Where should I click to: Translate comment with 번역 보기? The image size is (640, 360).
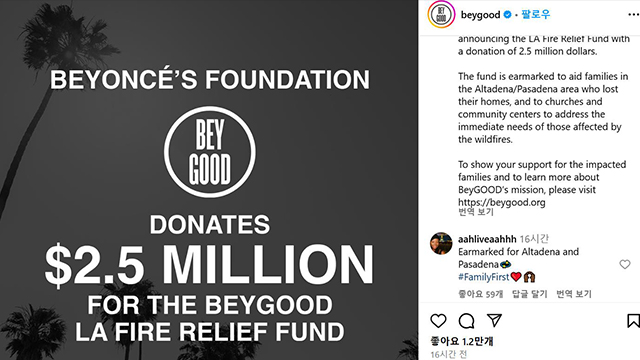(x=574, y=294)
